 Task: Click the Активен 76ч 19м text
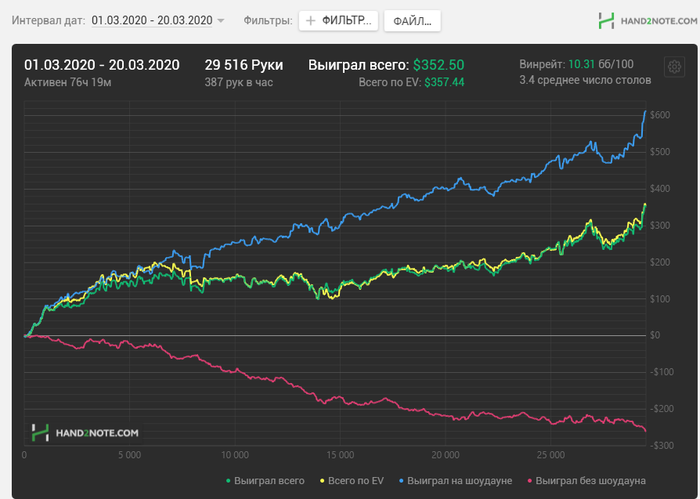(68, 82)
